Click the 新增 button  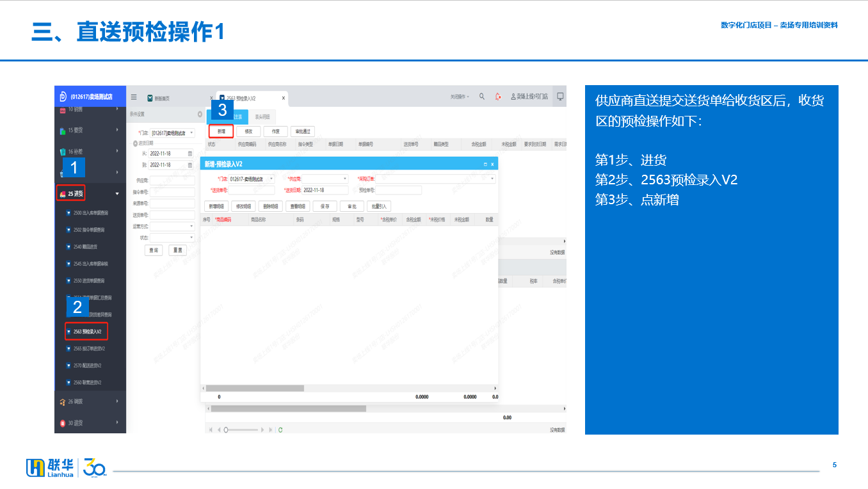[221, 131]
